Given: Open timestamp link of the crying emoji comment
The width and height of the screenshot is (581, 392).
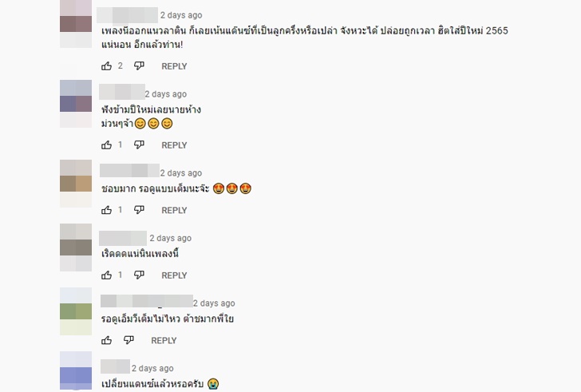Looking at the screenshot, I should (x=152, y=368).
